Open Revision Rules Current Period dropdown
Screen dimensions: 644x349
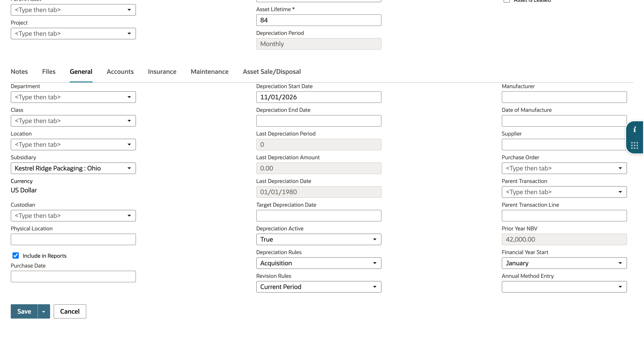[319, 287]
